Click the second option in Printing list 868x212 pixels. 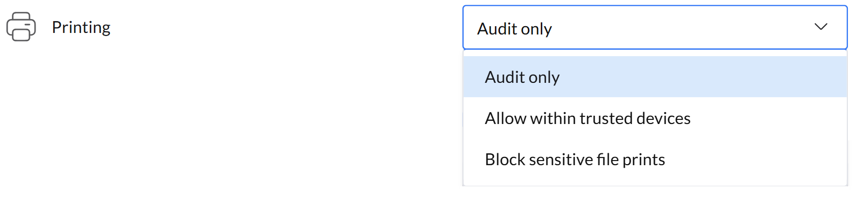click(588, 118)
